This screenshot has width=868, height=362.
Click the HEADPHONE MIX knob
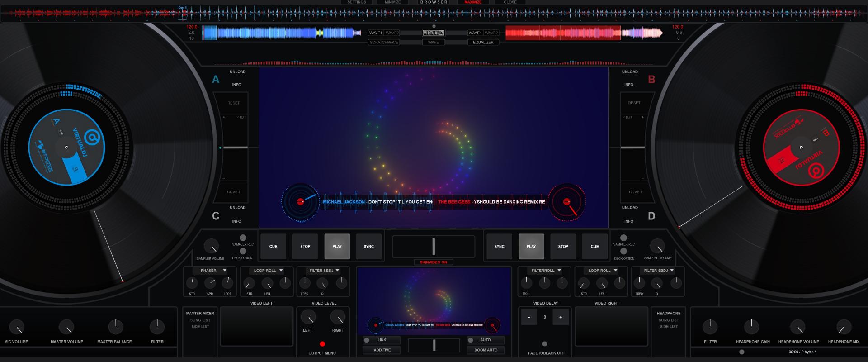pyautogui.click(x=844, y=327)
